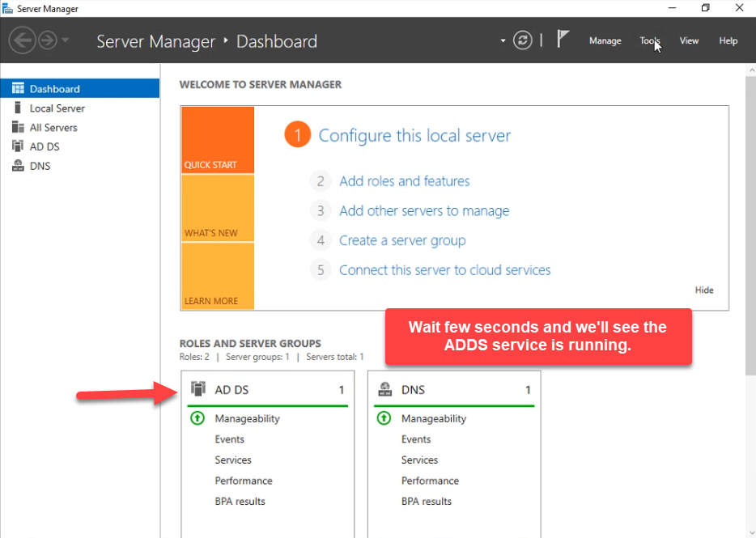The image size is (756, 538).
Task: Click the Dashboard grid icon in sidebar
Action: 18,88
